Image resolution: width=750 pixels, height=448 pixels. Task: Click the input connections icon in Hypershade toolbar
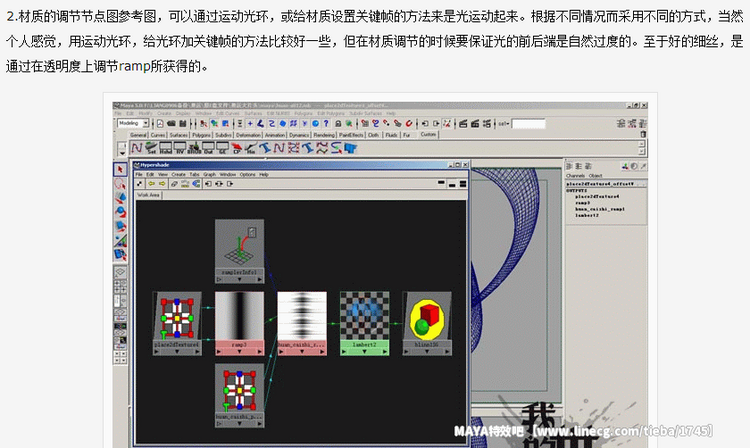pyautogui.click(x=208, y=184)
